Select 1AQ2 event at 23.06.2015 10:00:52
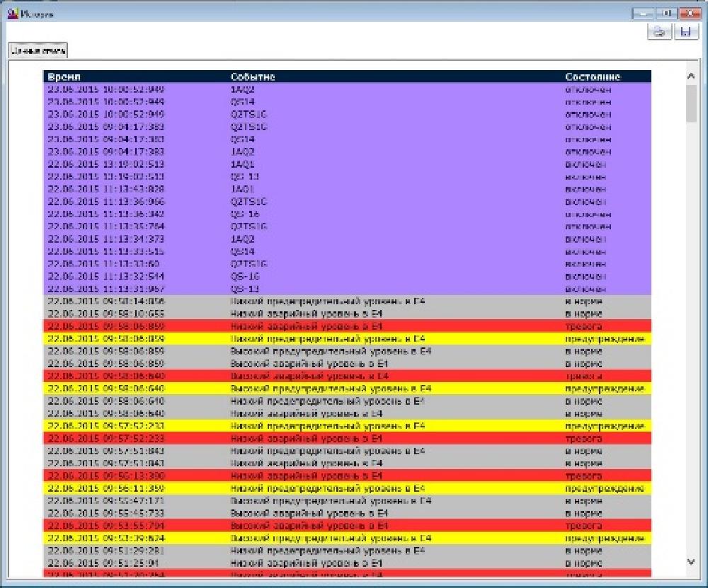 [347, 89]
